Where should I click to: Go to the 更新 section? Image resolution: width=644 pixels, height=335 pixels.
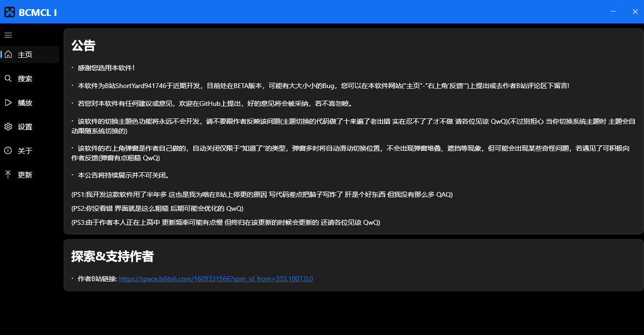[25, 175]
